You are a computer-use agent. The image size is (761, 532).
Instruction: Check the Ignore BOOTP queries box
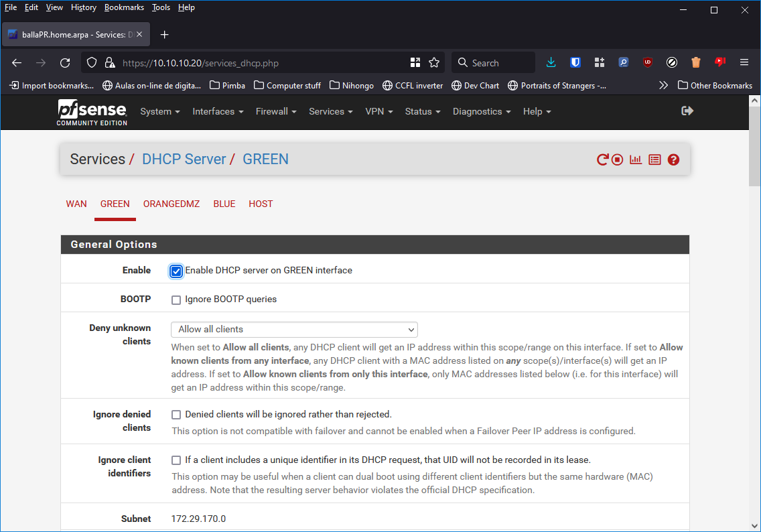[176, 300]
